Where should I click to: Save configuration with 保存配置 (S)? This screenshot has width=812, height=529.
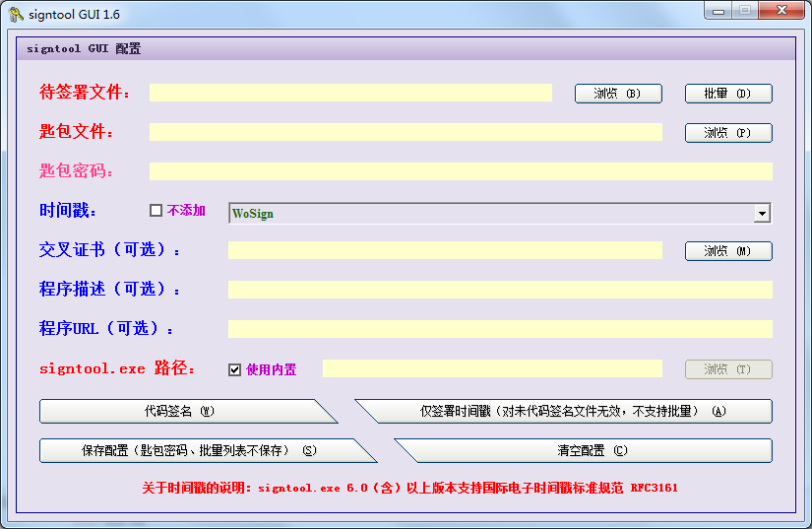199,450
